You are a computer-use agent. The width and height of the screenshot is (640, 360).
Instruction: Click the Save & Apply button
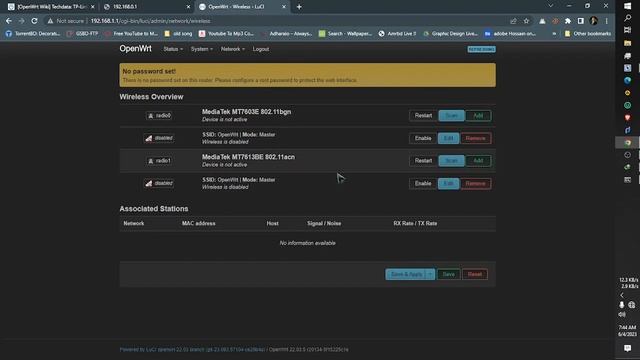(406, 274)
